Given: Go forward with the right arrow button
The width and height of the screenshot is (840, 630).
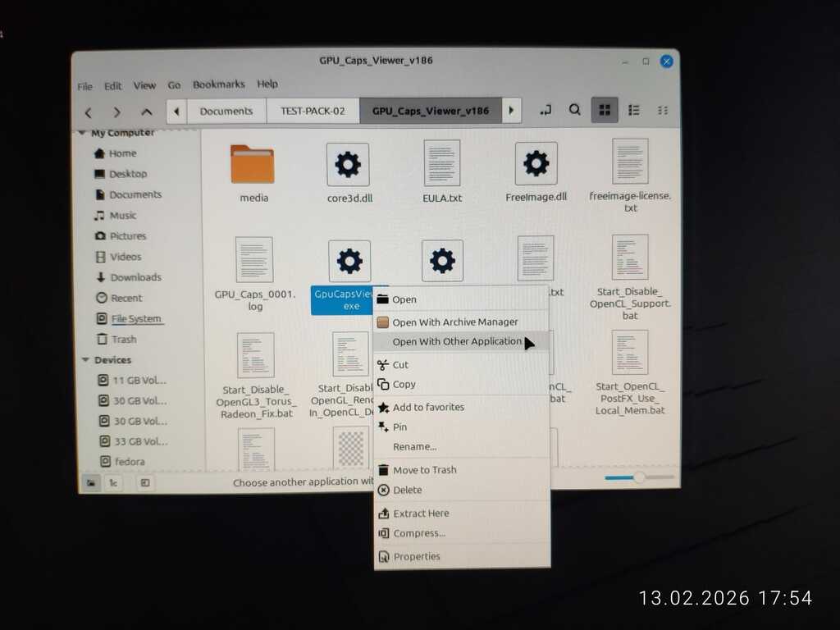Looking at the screenshot, I should tap(116, 112).
